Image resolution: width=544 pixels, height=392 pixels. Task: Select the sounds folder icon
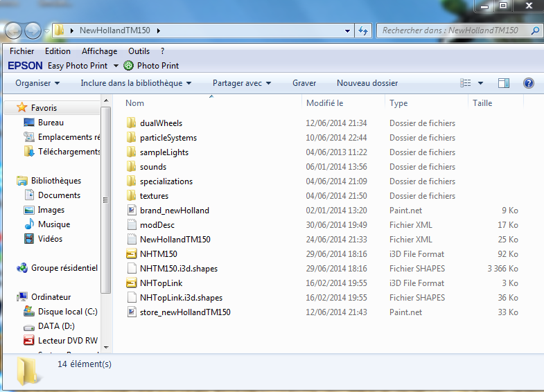click(x=132, y=166)
